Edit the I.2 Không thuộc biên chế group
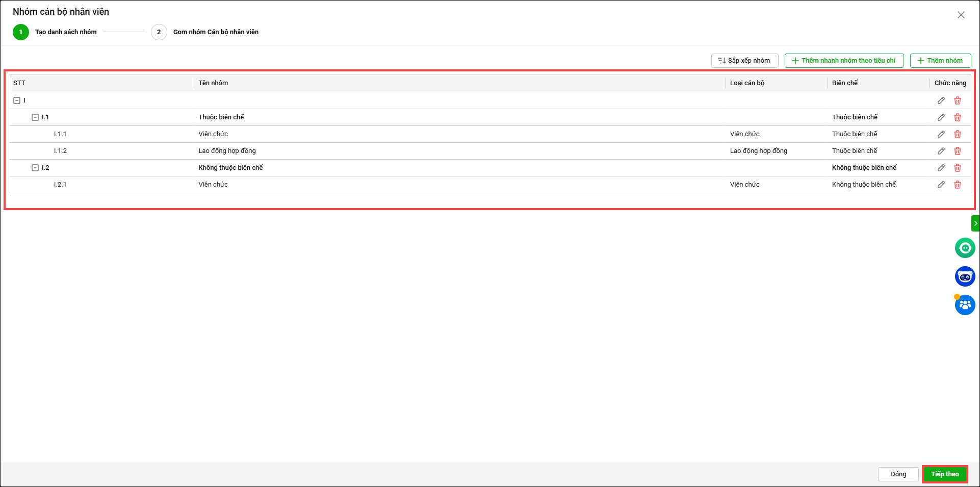The image size is (980, 487). point(941,168)
